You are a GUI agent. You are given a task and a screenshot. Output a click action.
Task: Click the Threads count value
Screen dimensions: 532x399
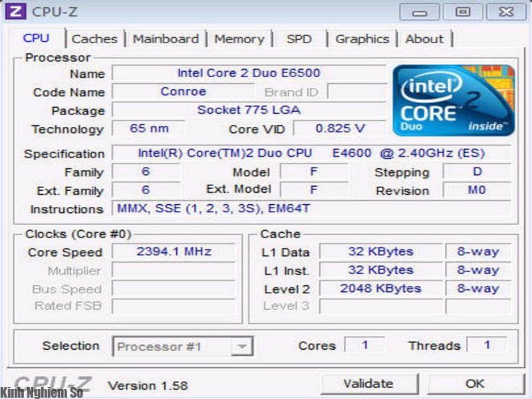click(487, 345)
